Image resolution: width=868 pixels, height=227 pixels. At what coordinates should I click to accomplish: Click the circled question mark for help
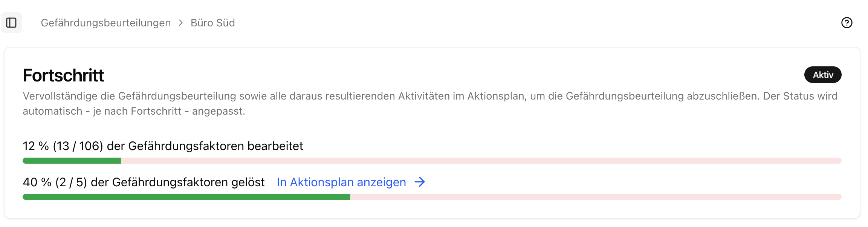tap(848, 23)
